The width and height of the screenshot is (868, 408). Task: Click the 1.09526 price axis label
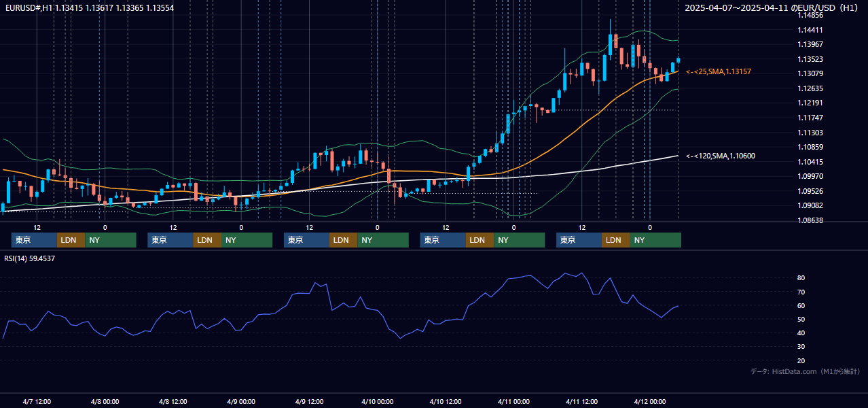(810, 191)
